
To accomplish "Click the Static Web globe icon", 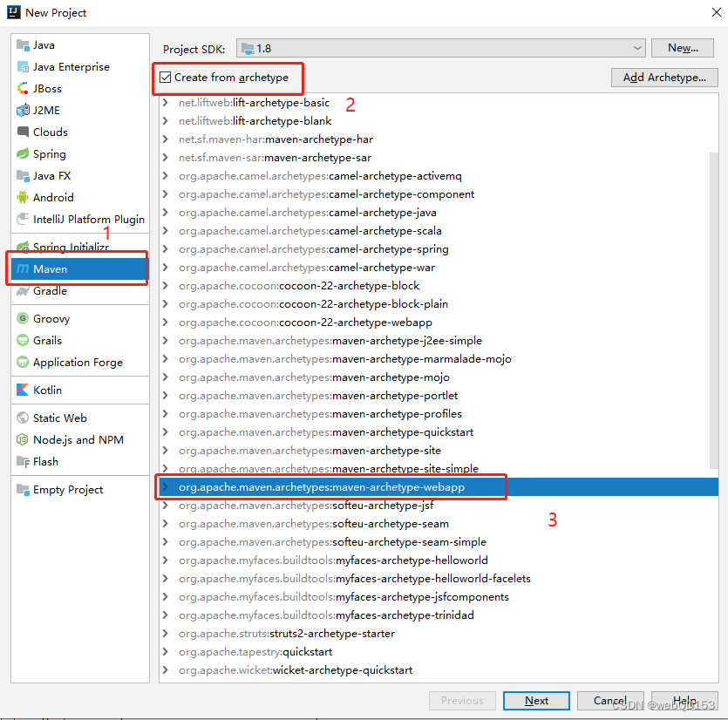I will 23,418.
